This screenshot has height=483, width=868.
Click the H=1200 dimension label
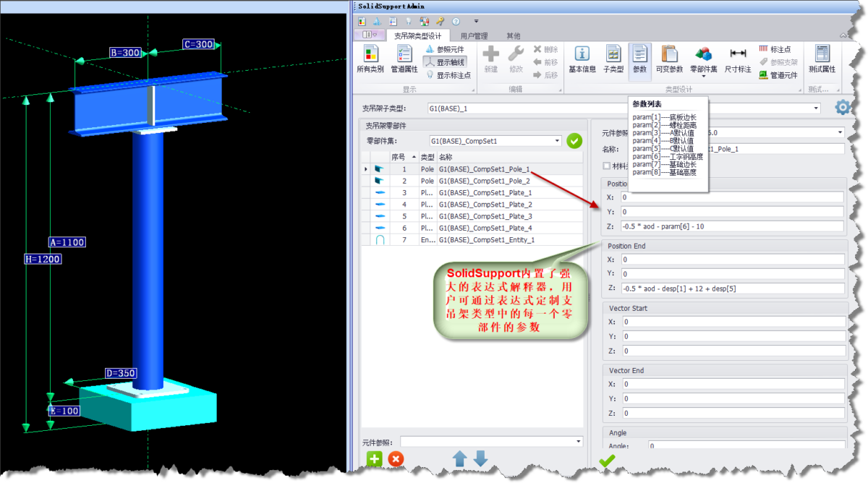pos(43,259)
